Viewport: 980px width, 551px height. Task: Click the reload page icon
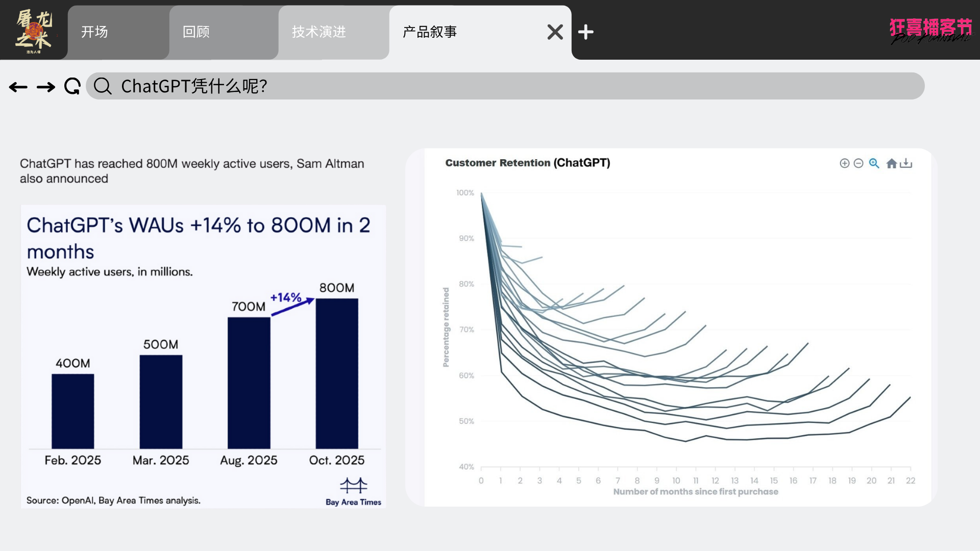pyautogui.click(x=72, y=86)
